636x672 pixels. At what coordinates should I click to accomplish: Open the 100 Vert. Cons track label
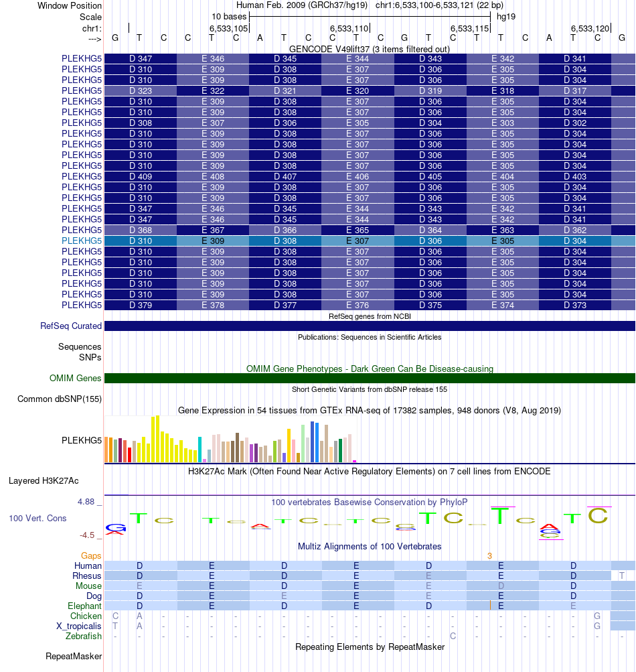[37, 518]
